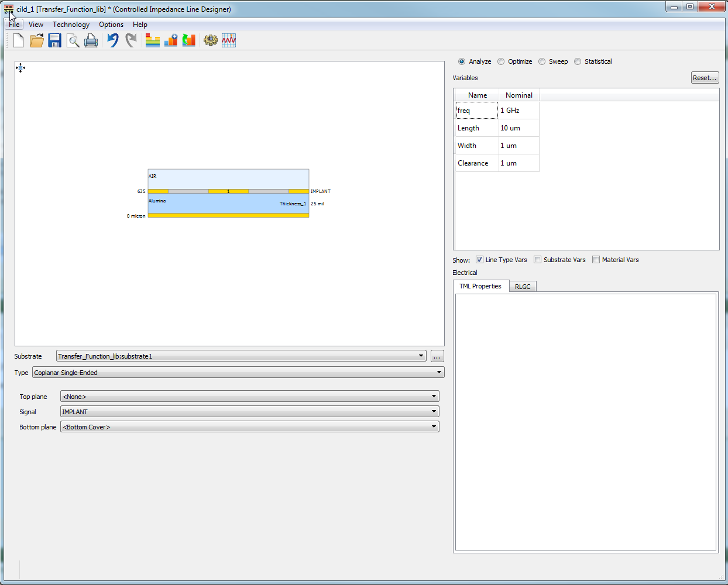The height and width of the screenshot is (585, 728).
Task: Select the Sweep mode radio button
Action: (x=542, y=61)
